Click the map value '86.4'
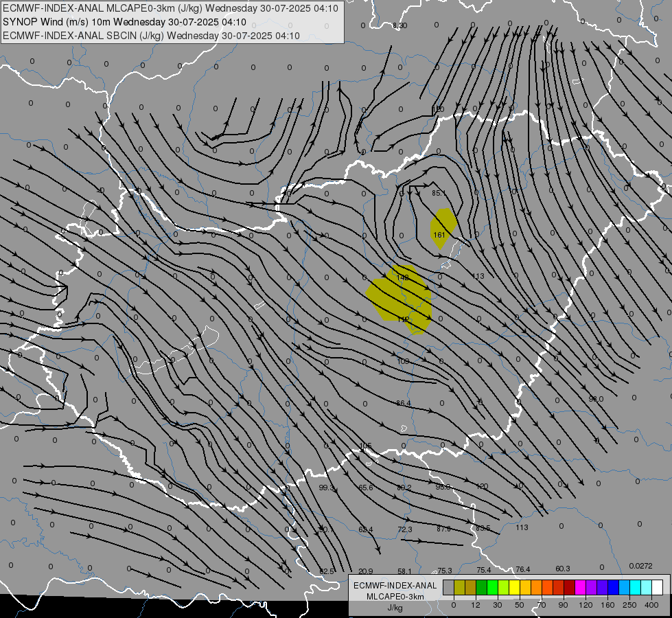672x618 pixels. click(x=404, y=403)
